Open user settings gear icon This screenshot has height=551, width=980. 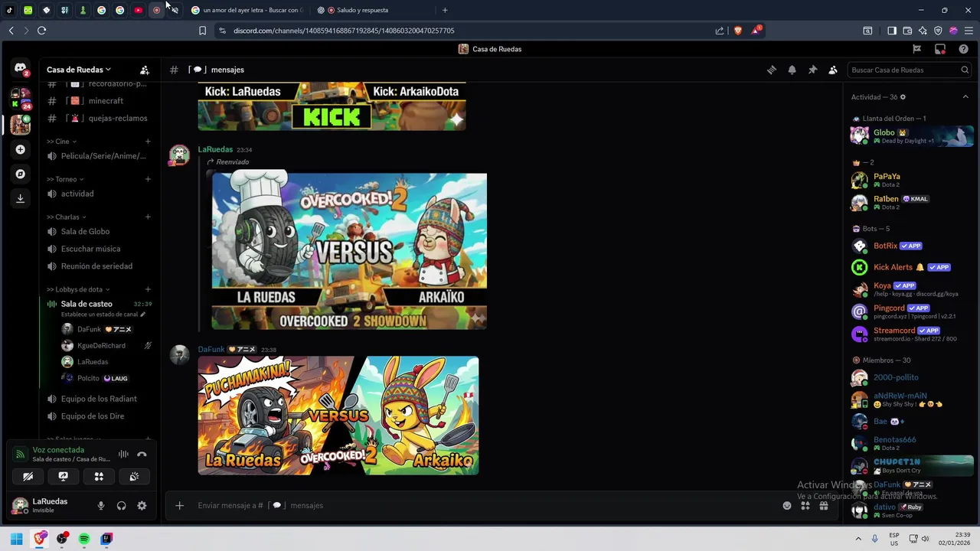click(142, 506)
